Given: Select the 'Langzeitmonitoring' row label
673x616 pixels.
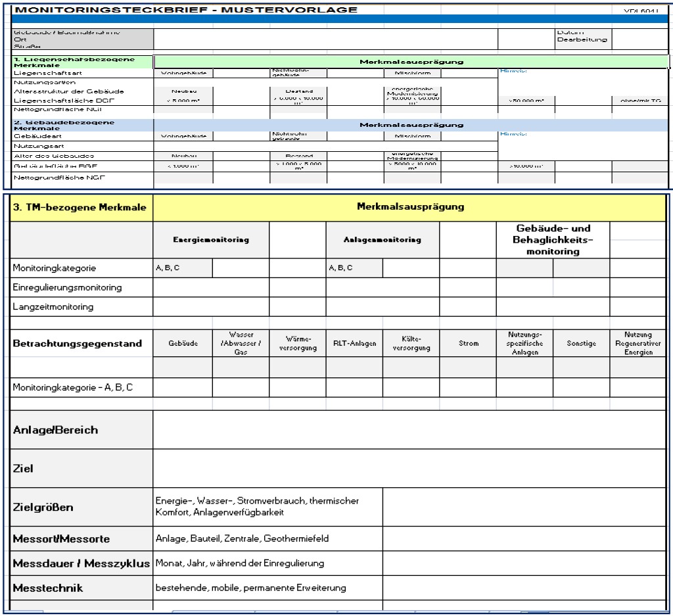Looking at the screenshot, I should tap(83, 306).
